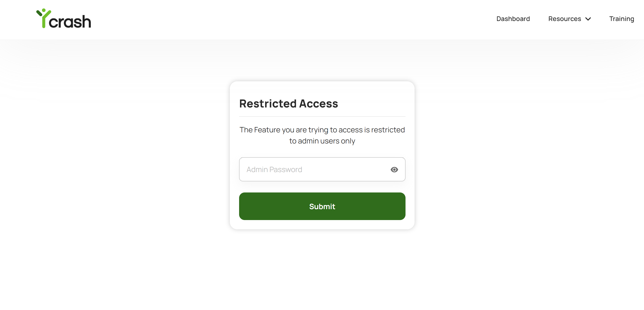
Task: Select the Training link in top navigation
Action: click(x=622, y=19)
